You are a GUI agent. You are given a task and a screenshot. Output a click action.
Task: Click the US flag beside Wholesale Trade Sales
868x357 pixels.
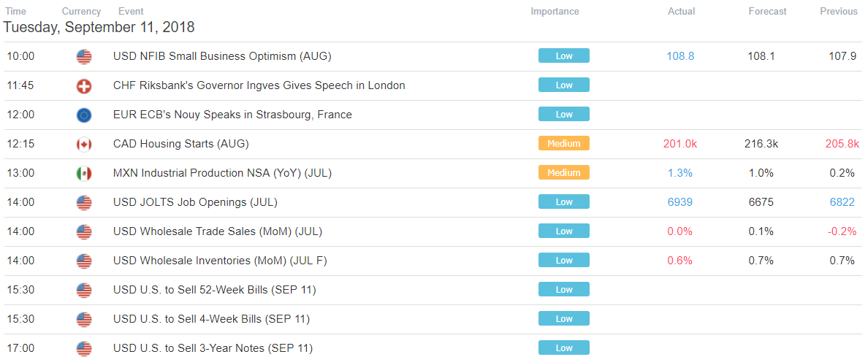(83, 231)
